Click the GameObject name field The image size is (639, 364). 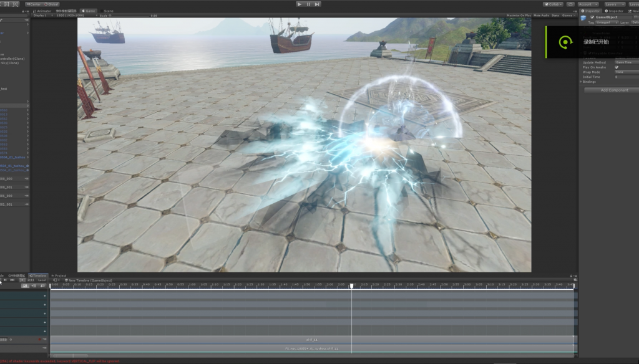(614, 17)
